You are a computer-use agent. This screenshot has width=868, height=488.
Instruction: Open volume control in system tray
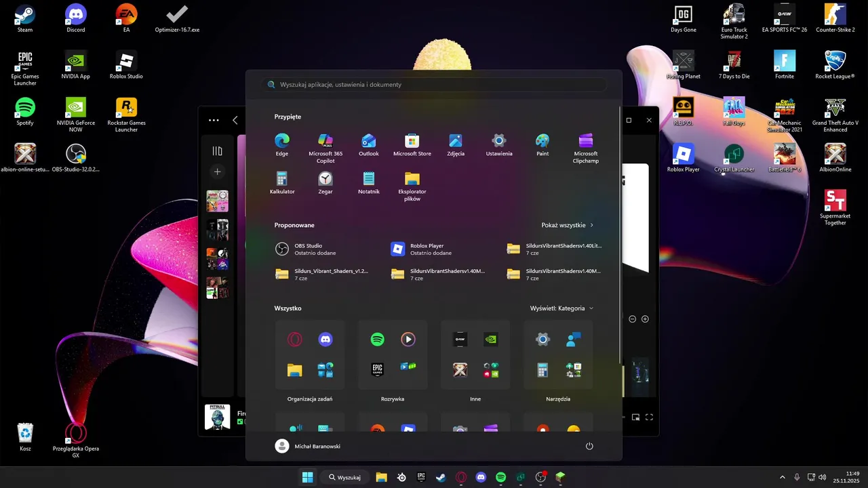point(823,477)
